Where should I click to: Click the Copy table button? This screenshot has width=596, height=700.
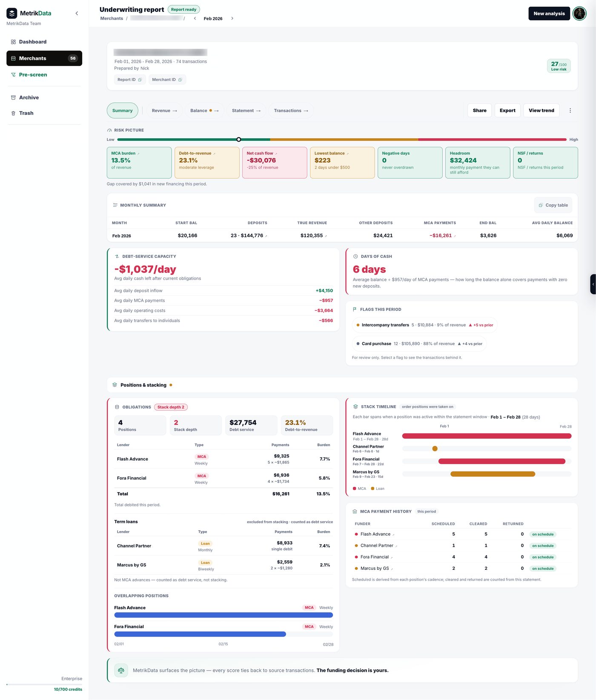click(553, 205)
